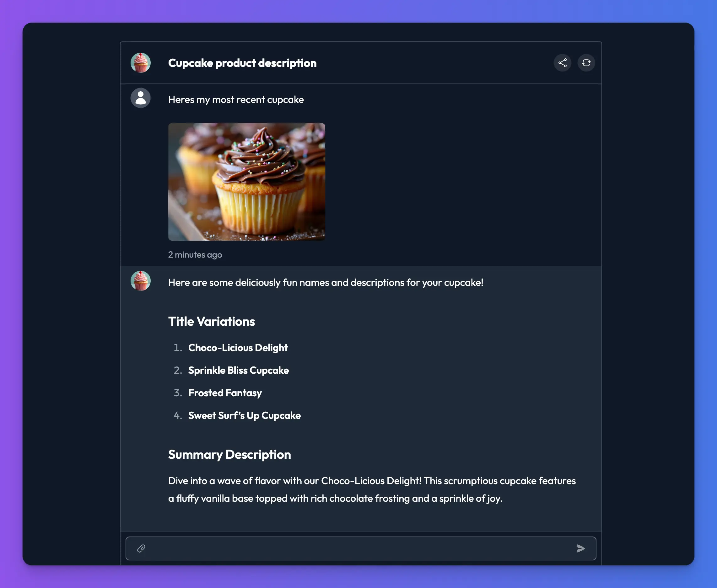
Task: Send the message with arrow icon
Action: coord(580,548)
